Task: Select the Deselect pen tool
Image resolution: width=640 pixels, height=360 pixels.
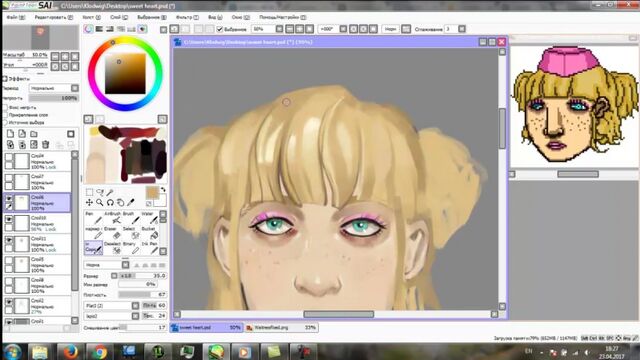Action: pos(112,249)
